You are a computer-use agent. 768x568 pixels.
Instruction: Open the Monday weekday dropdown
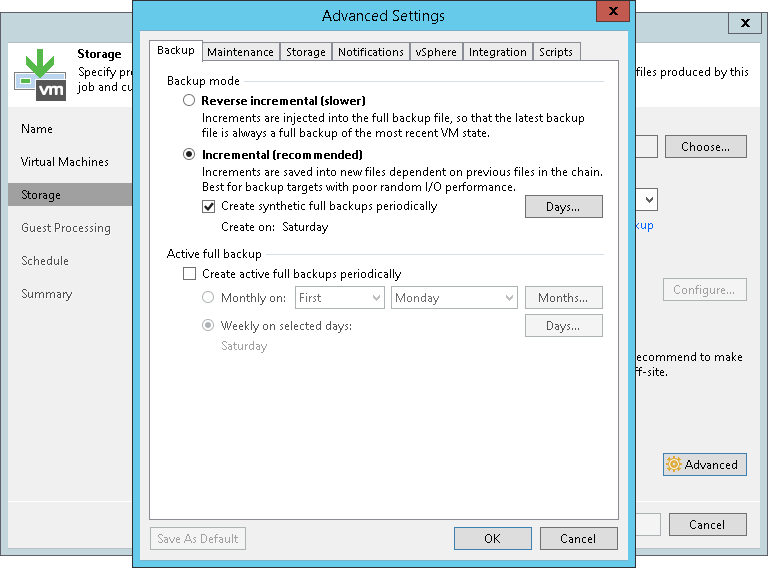(x=454, y=298)
